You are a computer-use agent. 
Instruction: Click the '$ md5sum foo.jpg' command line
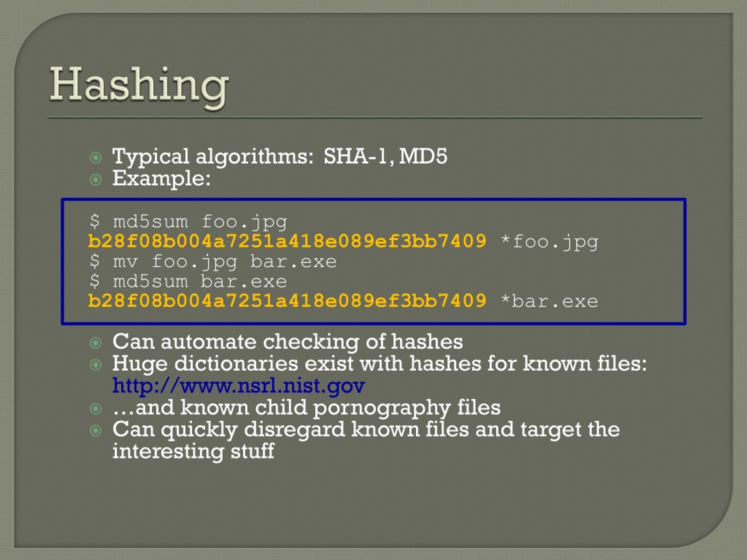click(x=189, y=222)
